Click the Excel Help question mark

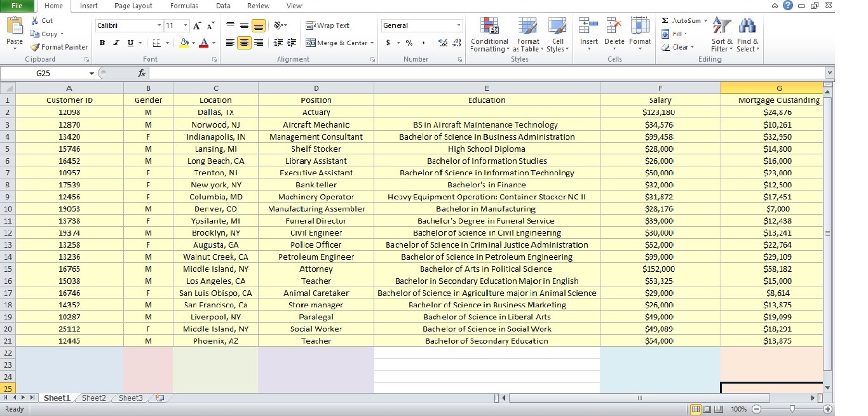788,6
